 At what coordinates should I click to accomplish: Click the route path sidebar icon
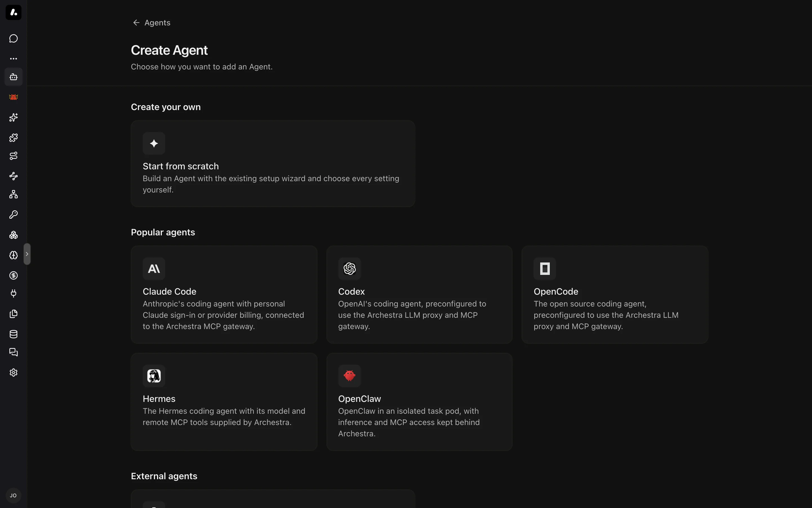coord(14,156)
